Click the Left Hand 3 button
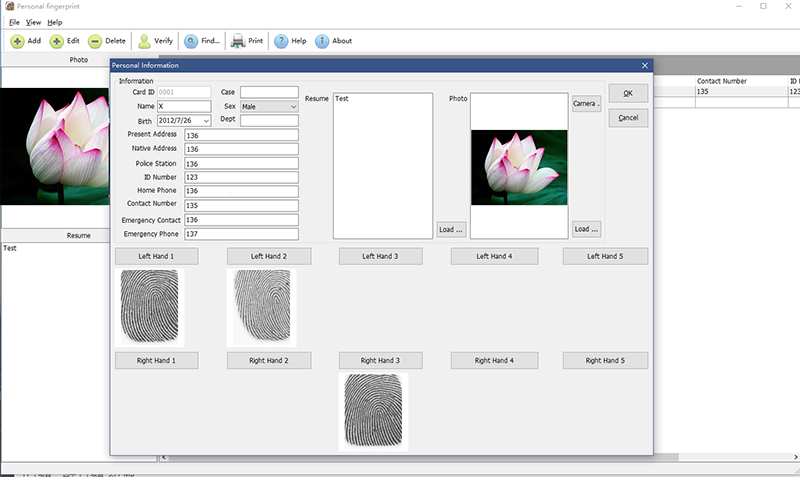The height and width of the screenshot is (477, 800). pos(381,256)
